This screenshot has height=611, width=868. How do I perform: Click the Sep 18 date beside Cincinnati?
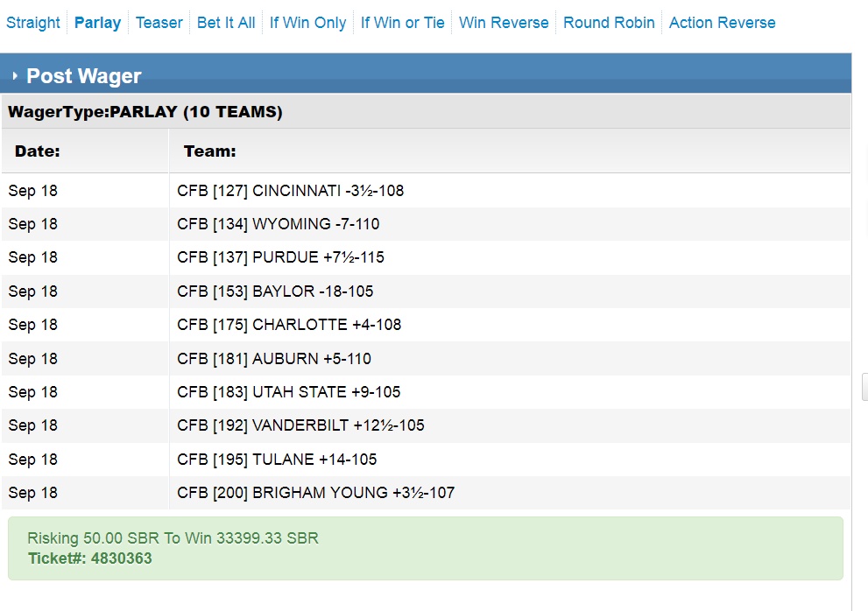(32, 191)
